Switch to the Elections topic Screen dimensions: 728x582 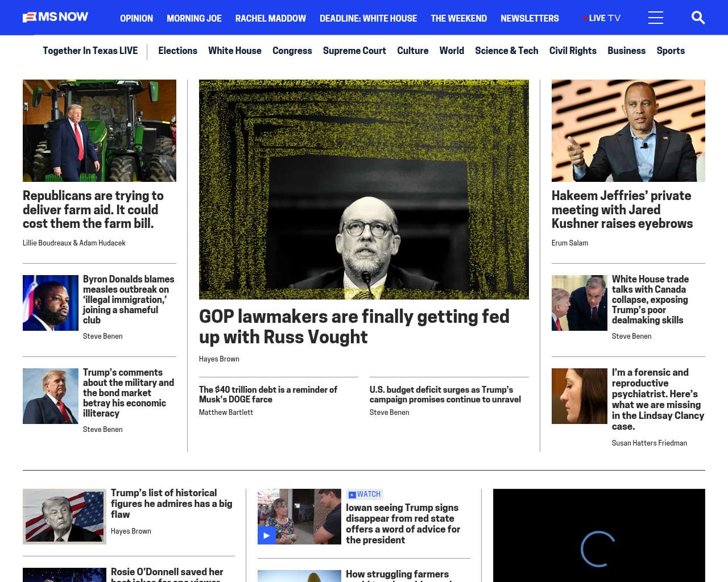(177, 51)
